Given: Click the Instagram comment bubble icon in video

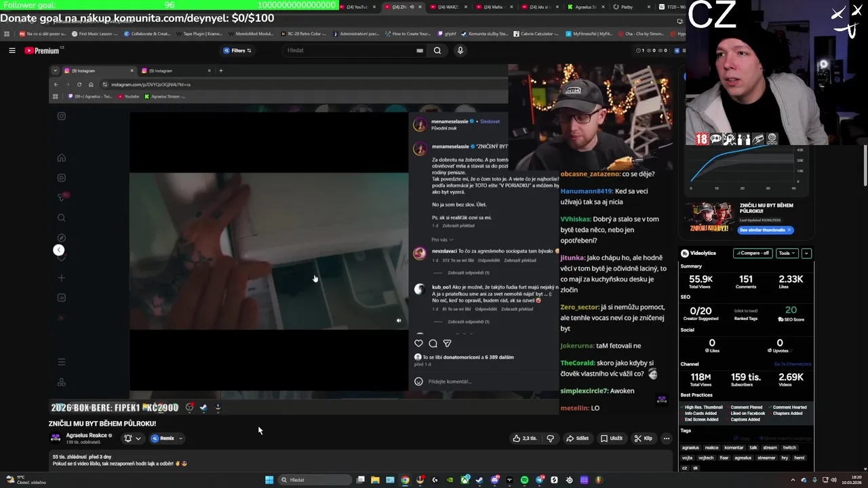Looking at the screenshot, I should point(433,344).
